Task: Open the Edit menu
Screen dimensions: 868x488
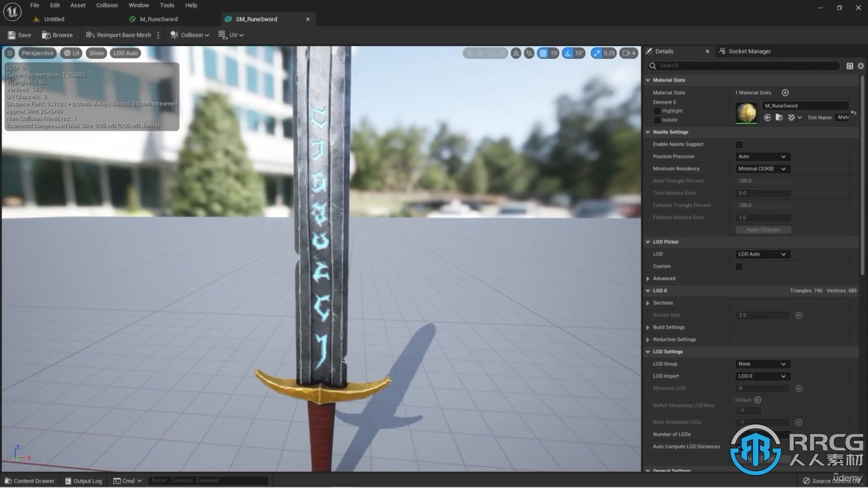Action: point(55,5)
